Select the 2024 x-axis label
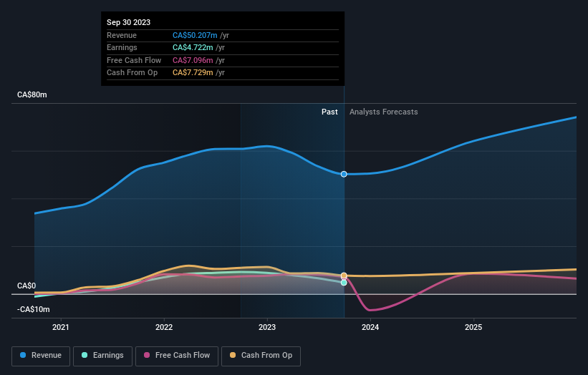 point(370,327)
